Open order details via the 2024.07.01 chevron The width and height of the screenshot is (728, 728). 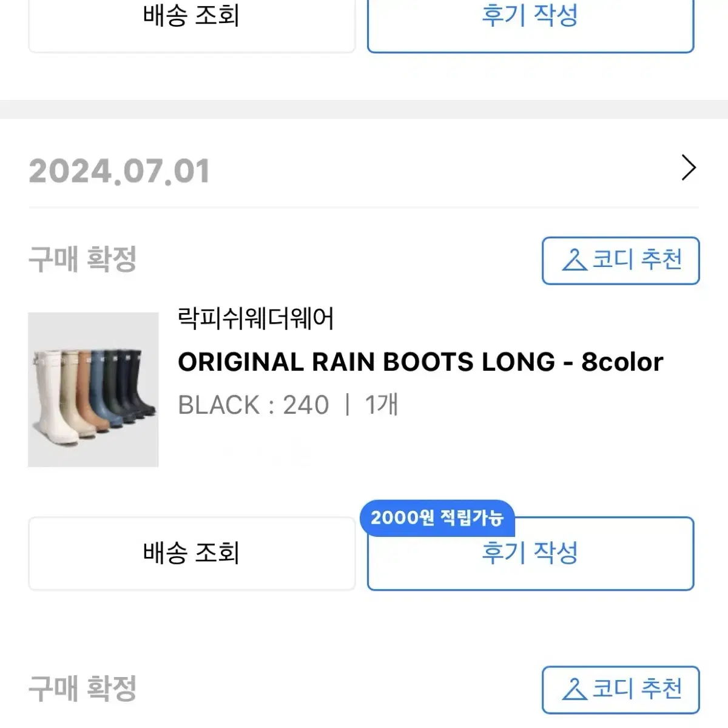click(x=689, y=168)
